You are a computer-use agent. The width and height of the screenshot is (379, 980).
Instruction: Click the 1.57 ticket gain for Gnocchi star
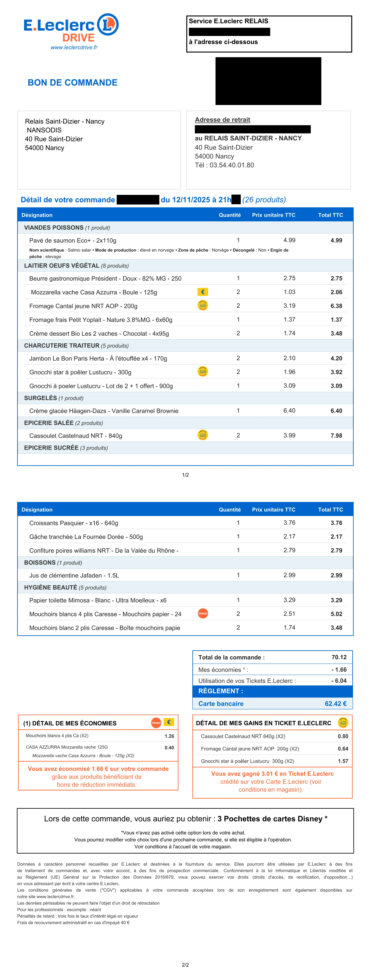pyautogui.click(x=343, y=761)
